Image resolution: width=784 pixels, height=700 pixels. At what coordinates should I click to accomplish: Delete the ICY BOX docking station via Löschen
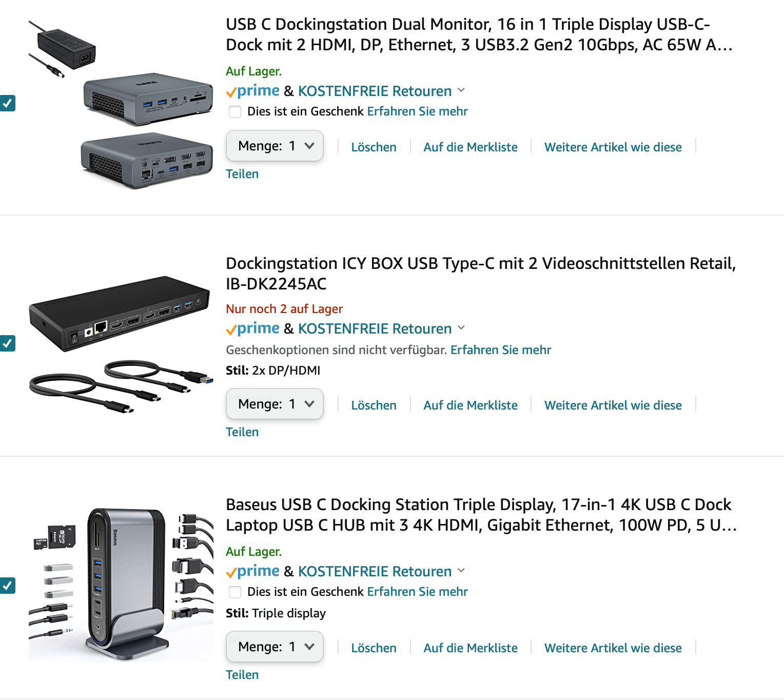pos(374,405)
